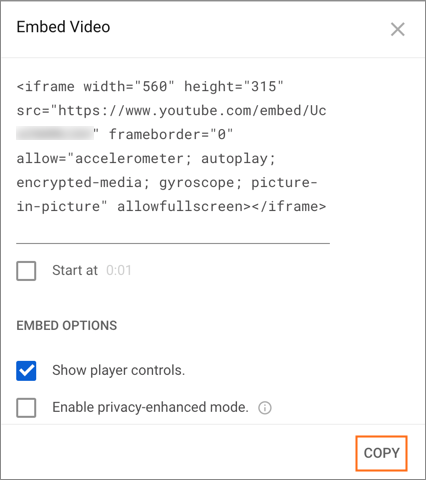Click the allow="accelerometer; autoplay; code line
The image size is (426, 480).
pos(146,159)
